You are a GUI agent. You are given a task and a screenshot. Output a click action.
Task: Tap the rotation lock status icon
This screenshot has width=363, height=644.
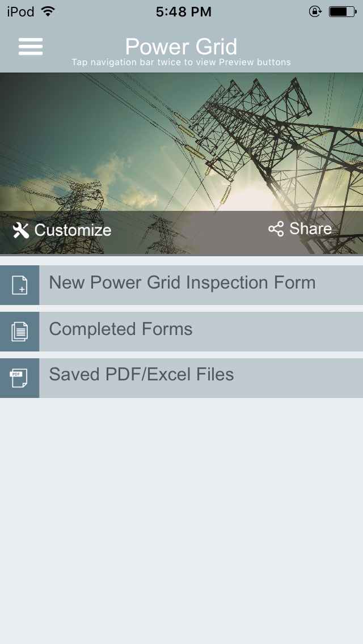tap(315, 11)
